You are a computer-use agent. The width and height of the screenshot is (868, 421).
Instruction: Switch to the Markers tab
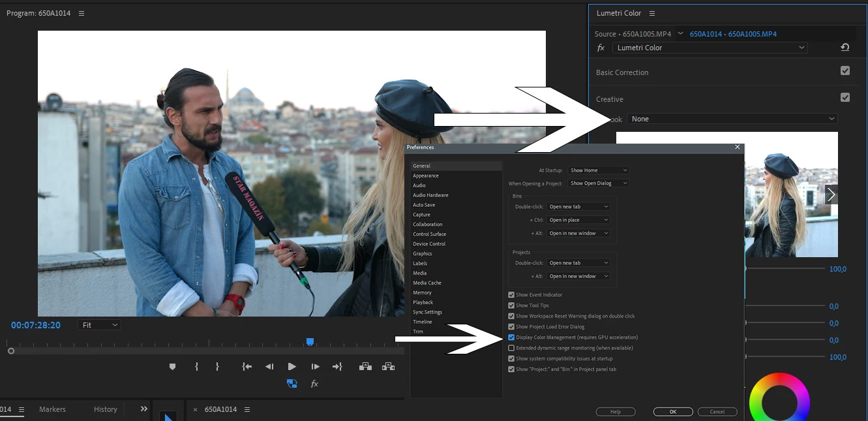pos(52,409)
